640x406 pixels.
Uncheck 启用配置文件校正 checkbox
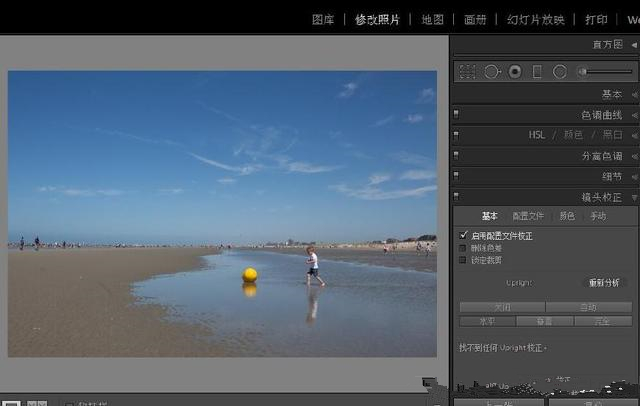pyautogui.click(x=463, y=236)
